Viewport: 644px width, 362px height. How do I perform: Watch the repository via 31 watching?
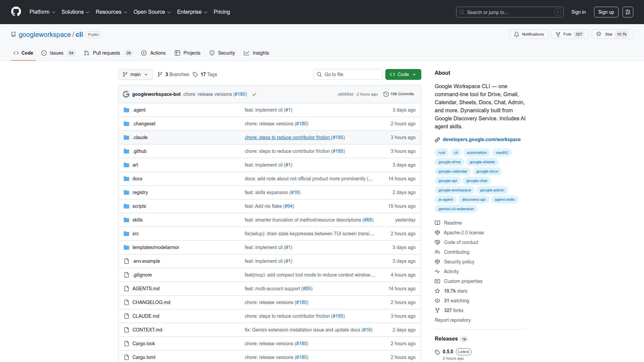[x=456, y=301]
